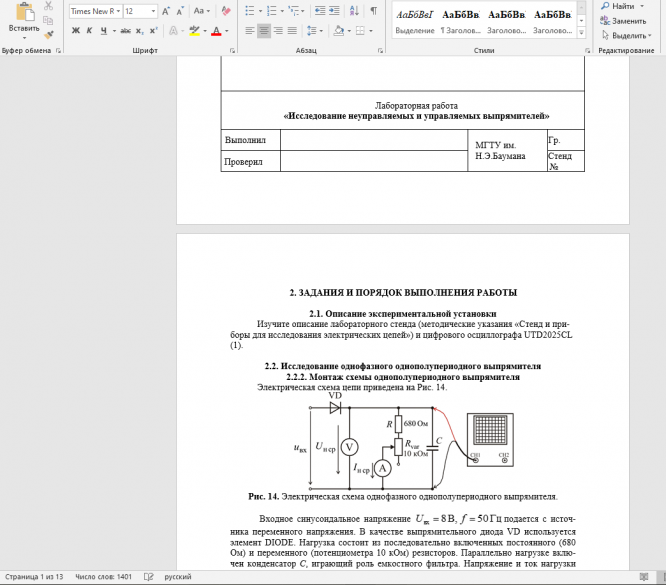Open Буфер обмена clipboard pane launcher
Screen dimensions: 666x585
(58, 51)
